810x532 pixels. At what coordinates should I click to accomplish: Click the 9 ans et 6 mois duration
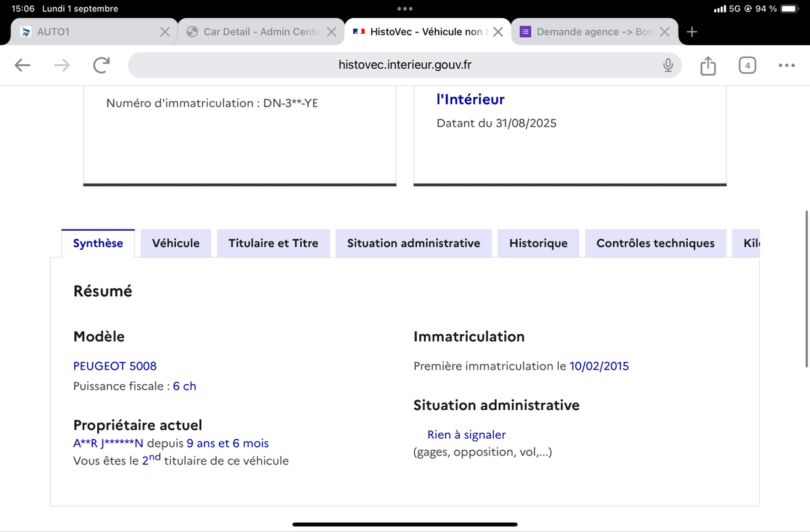click(x=227, y=444)
